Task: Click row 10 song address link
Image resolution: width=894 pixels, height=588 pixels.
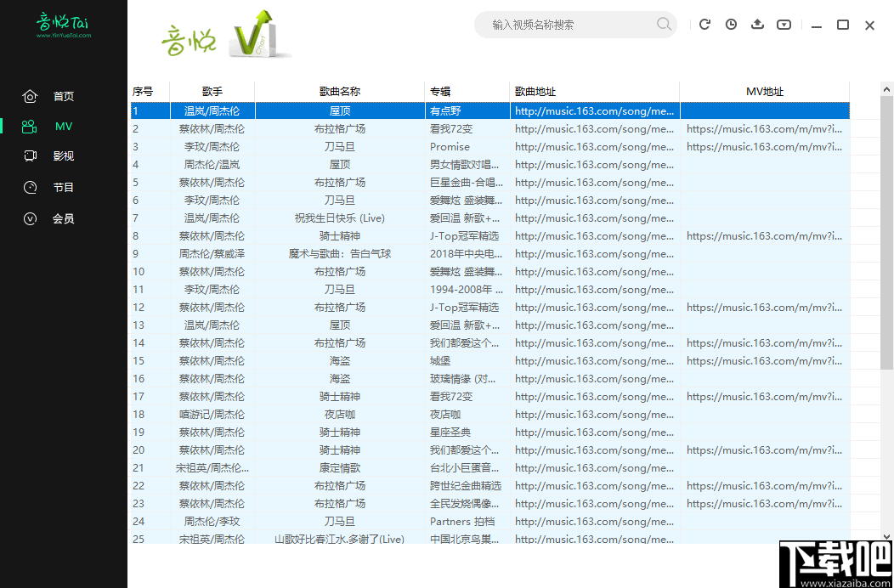Action: click(595, 271)
